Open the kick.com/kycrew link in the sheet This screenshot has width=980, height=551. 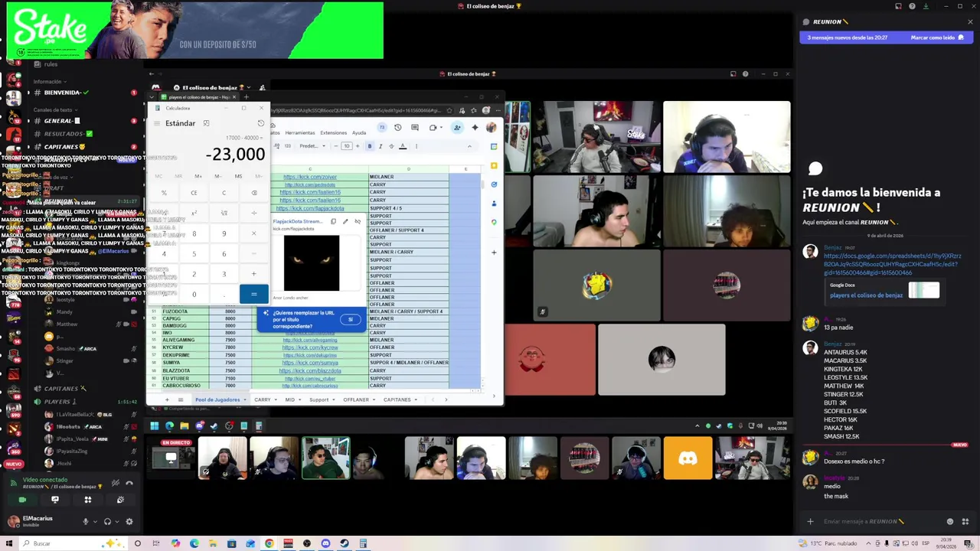point(310,347)
